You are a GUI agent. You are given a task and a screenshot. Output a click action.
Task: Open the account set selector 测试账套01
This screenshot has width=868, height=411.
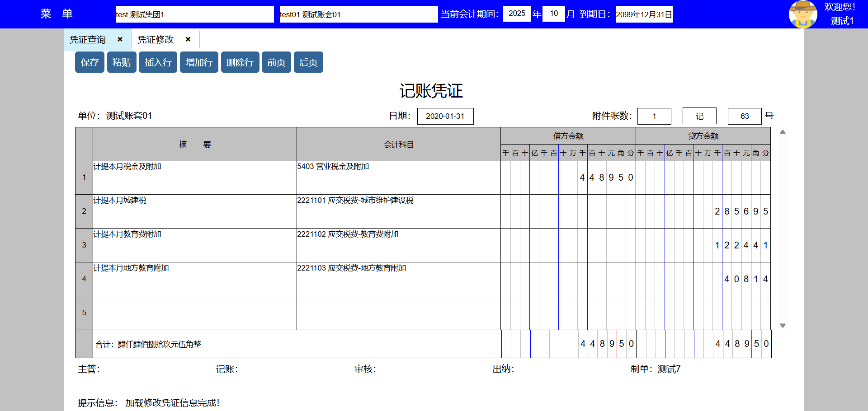coord(358,14)
